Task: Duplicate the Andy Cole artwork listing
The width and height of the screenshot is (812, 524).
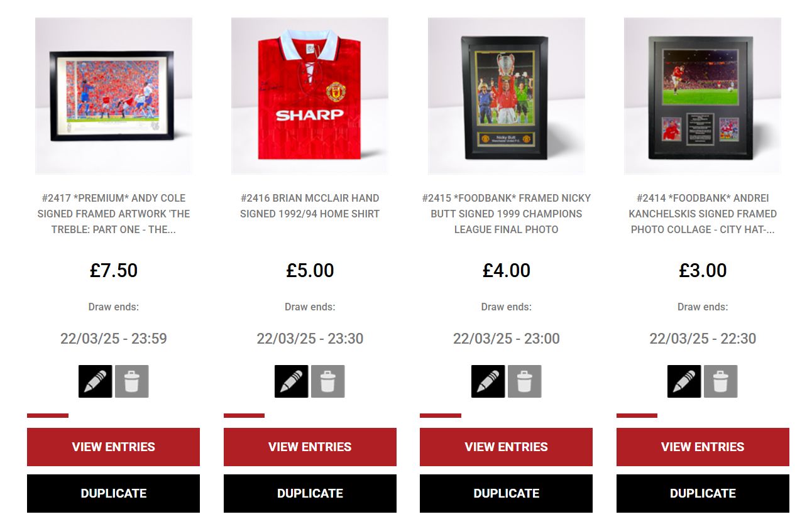Action: 113,493
